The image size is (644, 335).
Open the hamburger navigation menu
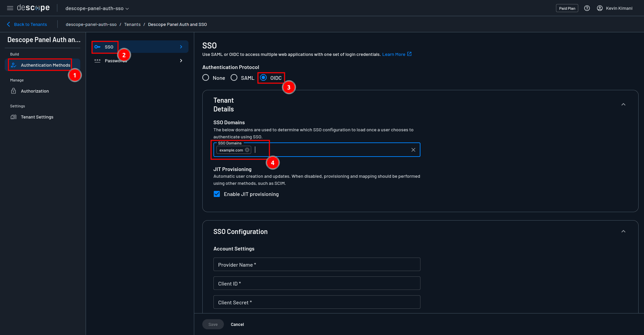(10, 8)
